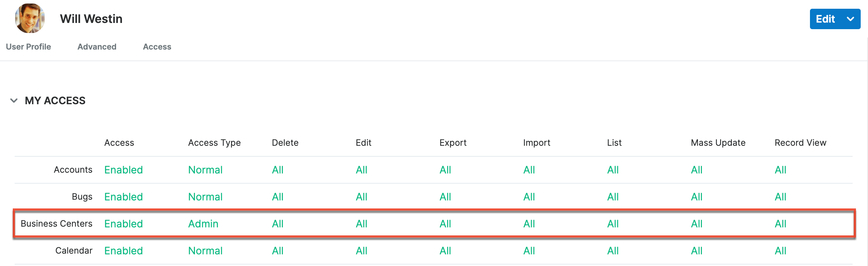Screen dimensions: 868x266
Task: Collapse the My Access section chevron
Action: [14, 101]
